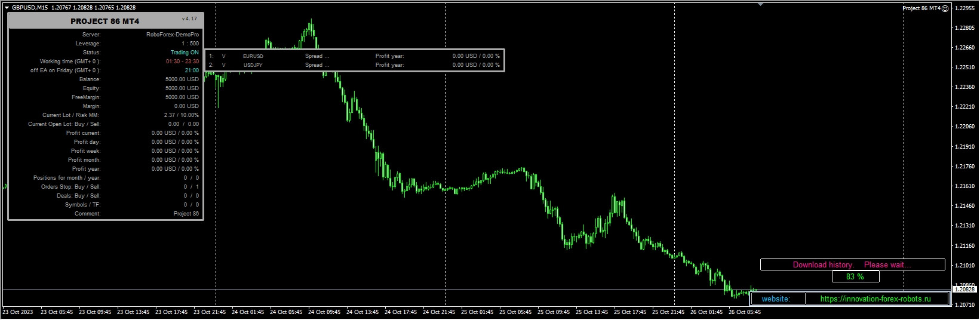Click the current price label 1.20828
Image resolution: width=980 pixels, height=320 pixels.
tap(964, 289)
